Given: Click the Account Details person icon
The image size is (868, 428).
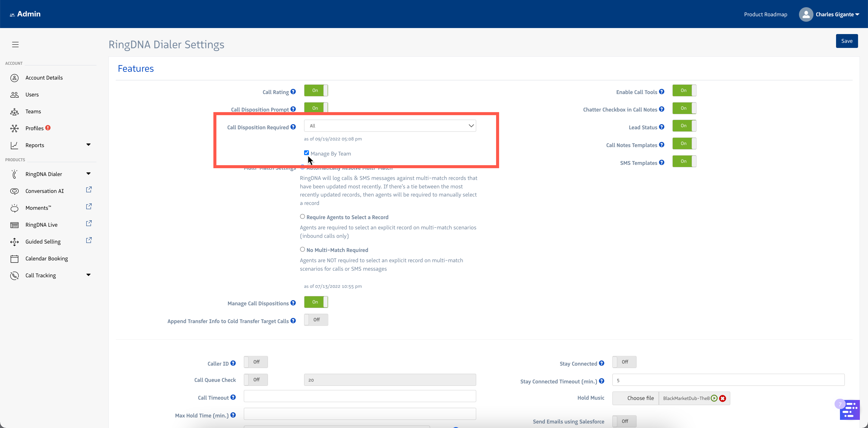Looking at the screenshot, I should point(14,78).
